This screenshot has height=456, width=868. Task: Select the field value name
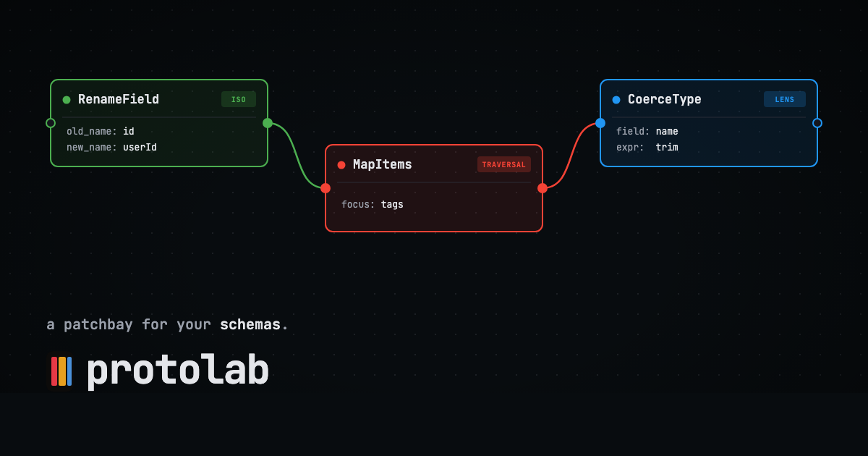[667, 132]
